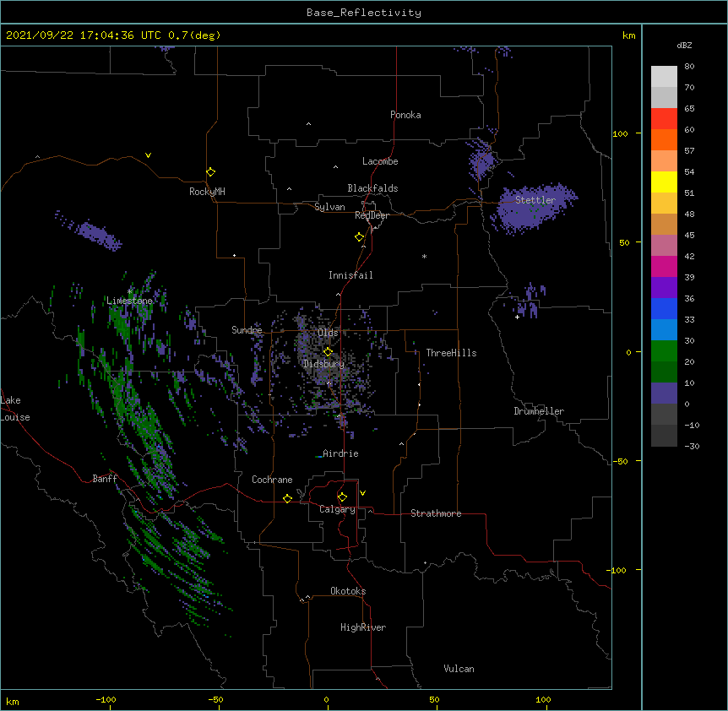This screenshot has width=728, height=711.
Task: Click the purple 10 dBZ legend swatch
Action: coord(664,393)
